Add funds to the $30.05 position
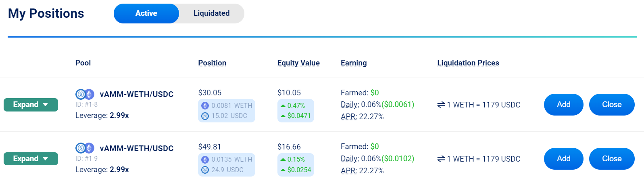The height and width of the screenshot is (183, 644). click(x=563, y=105)
